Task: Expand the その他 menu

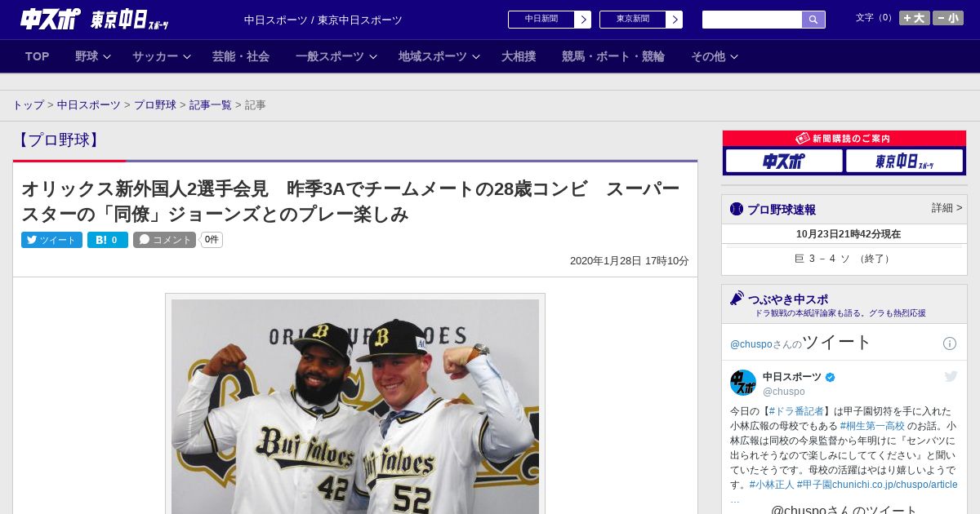Action: pos(715,56)
